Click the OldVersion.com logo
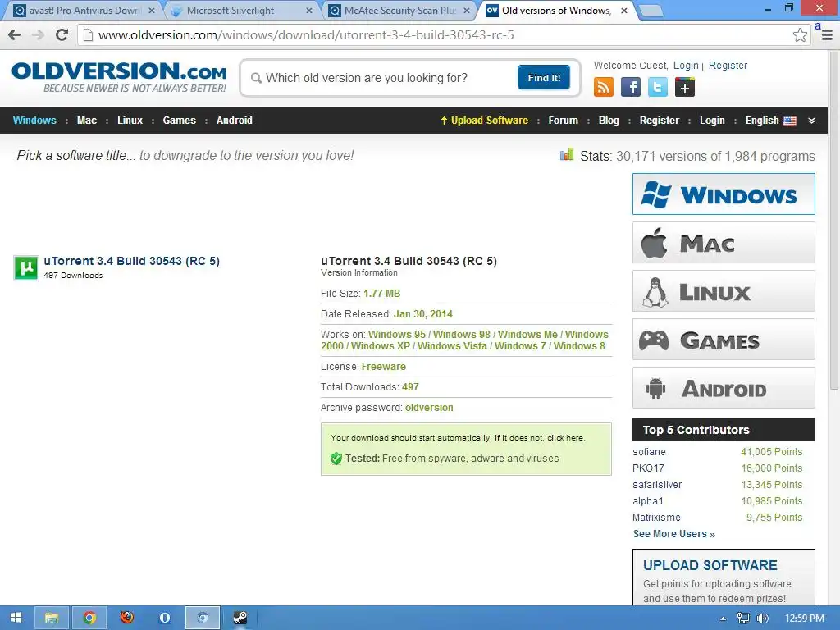 (x=120, y=77)
